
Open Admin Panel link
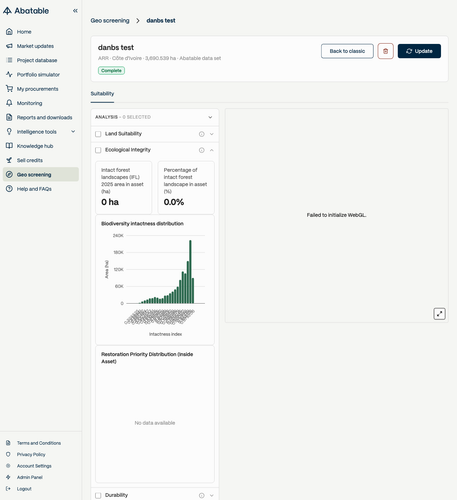[30, 477]
